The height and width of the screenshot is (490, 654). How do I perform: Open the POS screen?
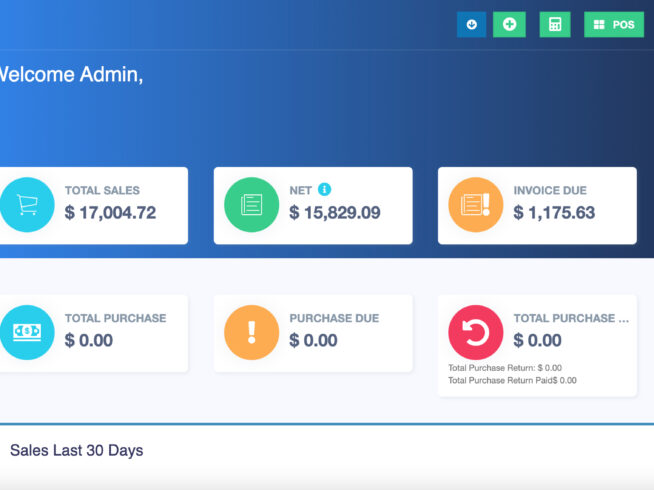(613, 25)
